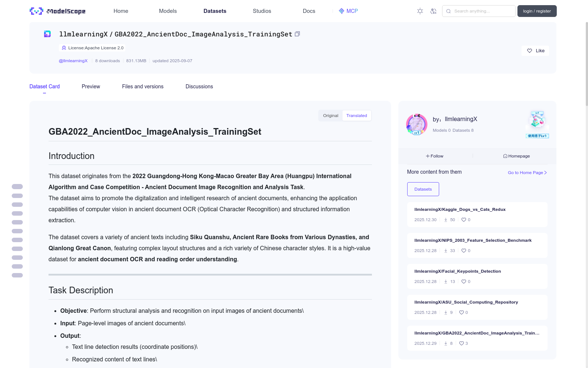Open Docs in the top navigation
Screen dimensions: 588x368
[309, 11]
